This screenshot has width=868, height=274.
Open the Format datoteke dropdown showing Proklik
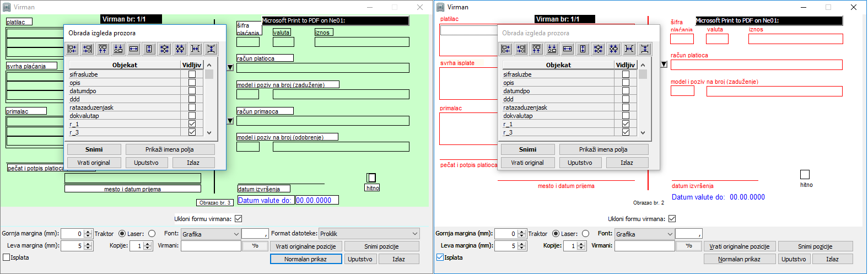(415, 234)
